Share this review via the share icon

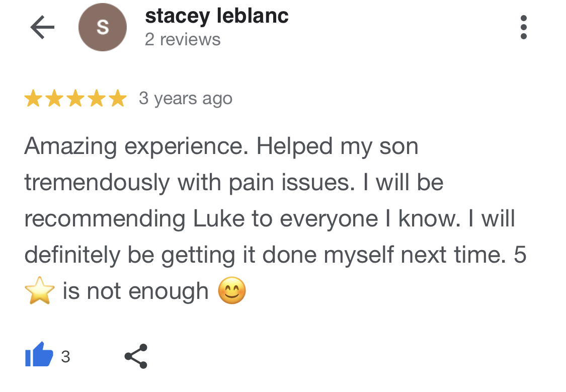tap(136, 356)
